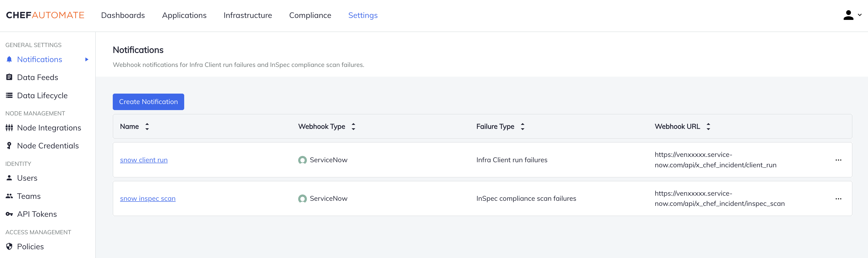Open the snow inspec scan row actions menu
This screenshot has width=868, height=258.
(x=838, y=199)
